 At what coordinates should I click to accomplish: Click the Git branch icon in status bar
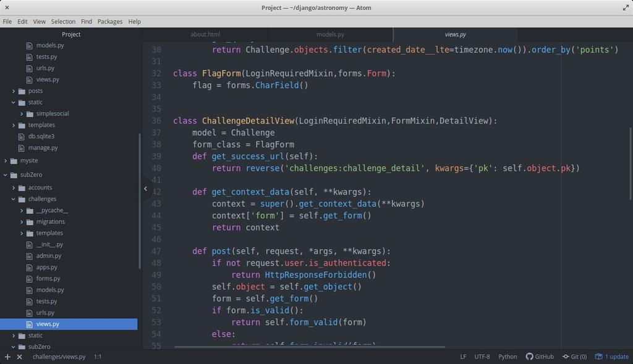pyautogui.click(x=566, y=357)
